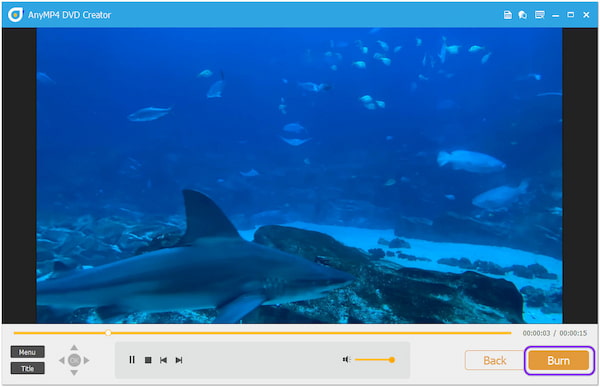Open the save project icon in the title bar
This screenshot has height=387, width=600.
pos(508,15)
